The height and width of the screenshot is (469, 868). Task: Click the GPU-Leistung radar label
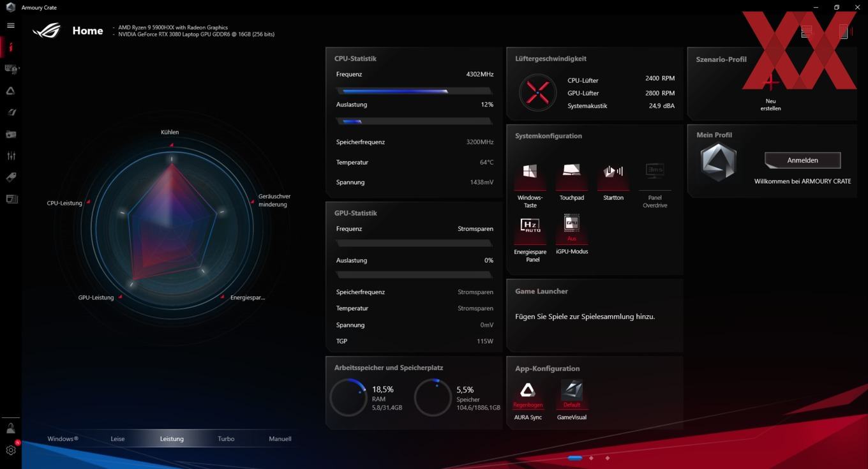click(96, 297)
